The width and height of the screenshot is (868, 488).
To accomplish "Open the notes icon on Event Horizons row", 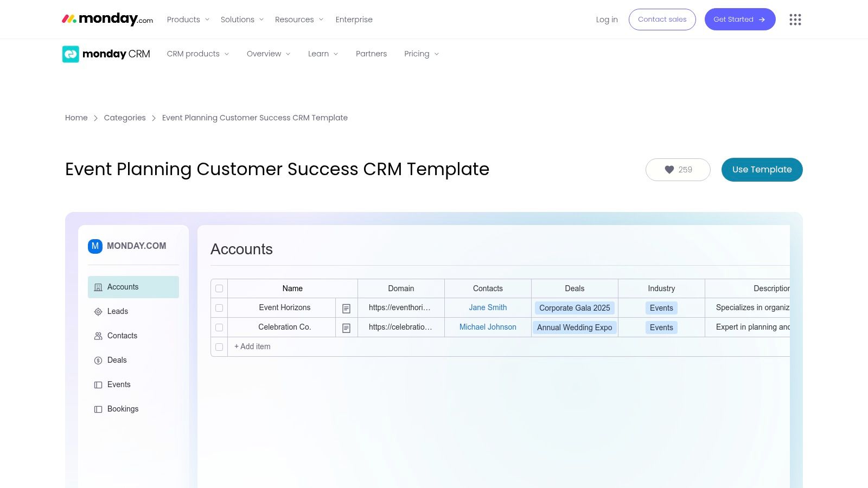I will pyautogui.click(x=346, y=307).
